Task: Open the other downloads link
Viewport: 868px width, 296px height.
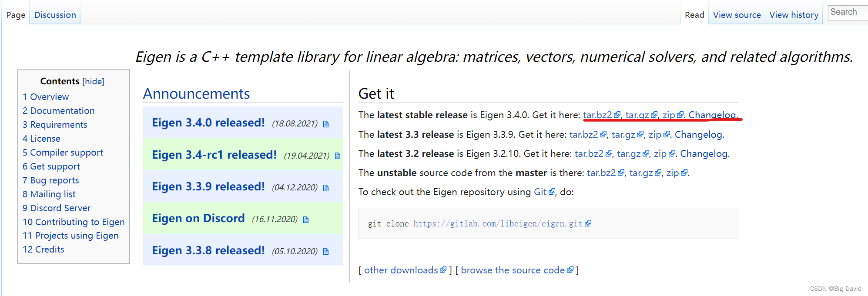Action: coord(405,270)
